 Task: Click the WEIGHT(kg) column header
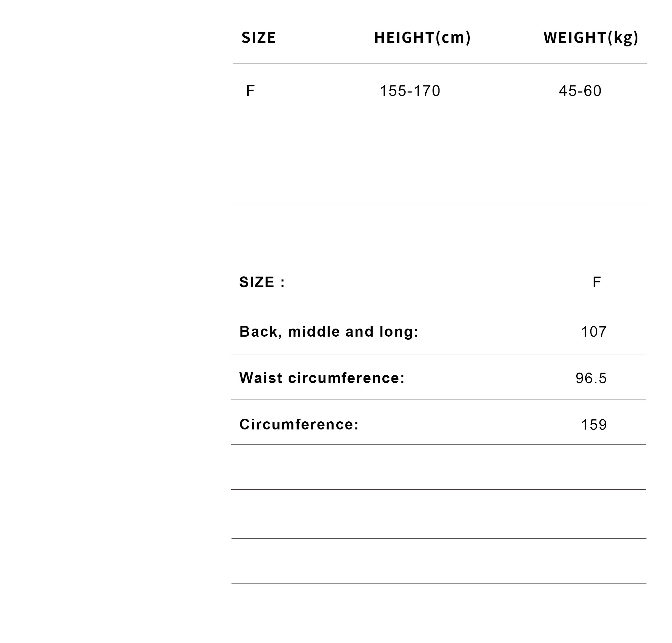point(591,38)
